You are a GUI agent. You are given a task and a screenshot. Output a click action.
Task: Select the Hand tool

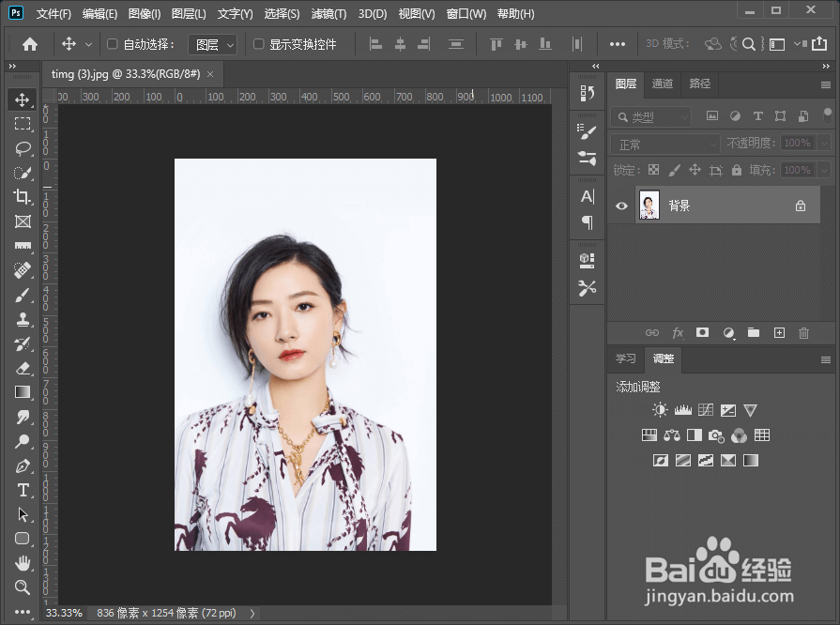coord(22,563)
